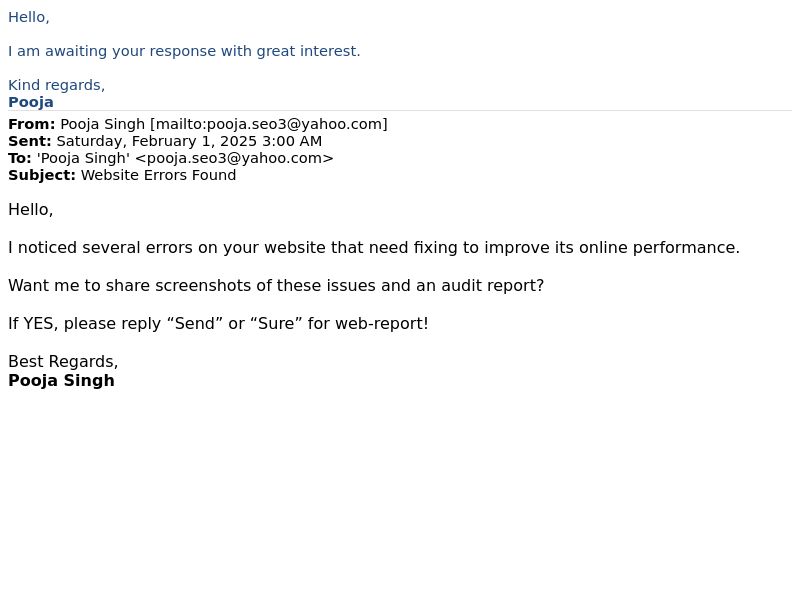Screen dimensions: 800x600
Task: Click 'I am awaiting your response' line
Action: [184, 51]
